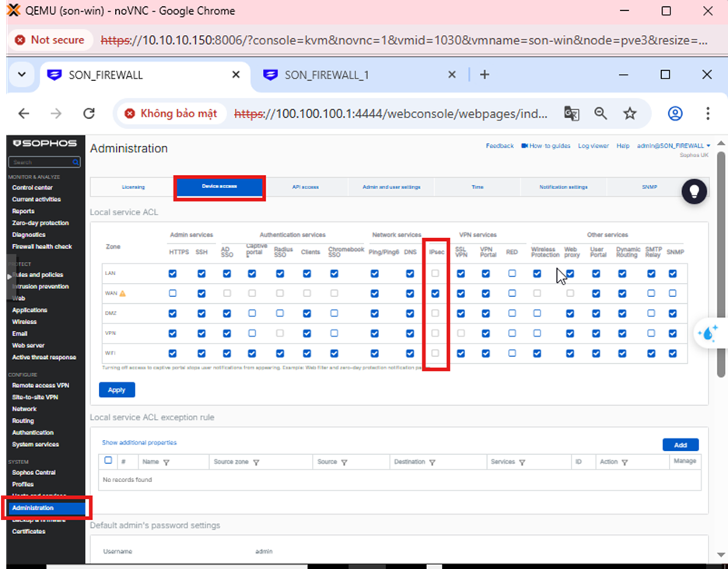
Task: Enable HTTPS access for the WAN zone
Action: [x=173, y=293]
